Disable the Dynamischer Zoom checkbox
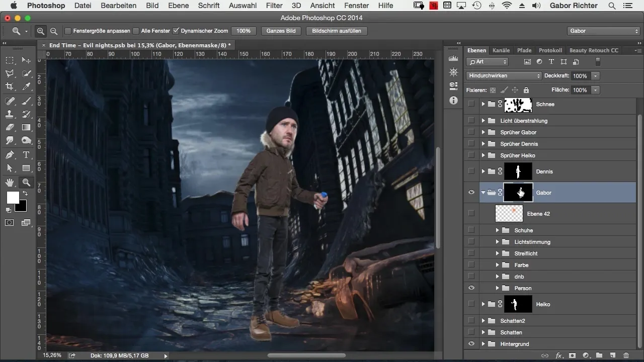644x362 pixels. [x=176, y=31]
